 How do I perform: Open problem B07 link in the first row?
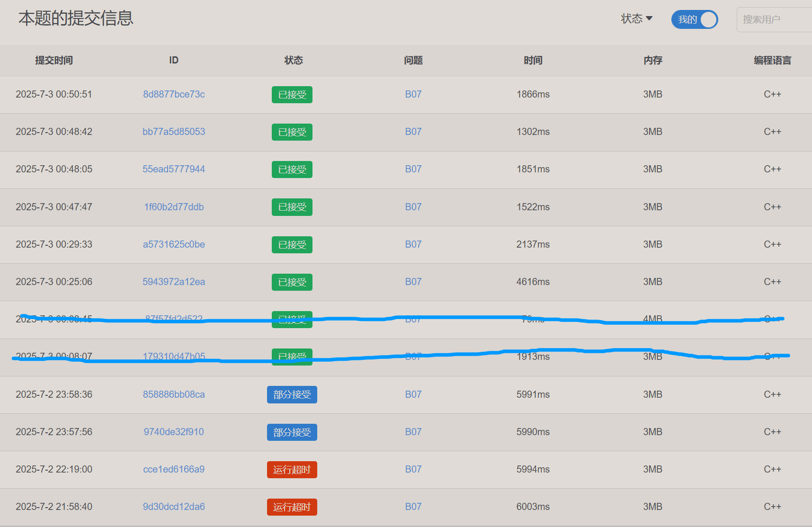413,94
